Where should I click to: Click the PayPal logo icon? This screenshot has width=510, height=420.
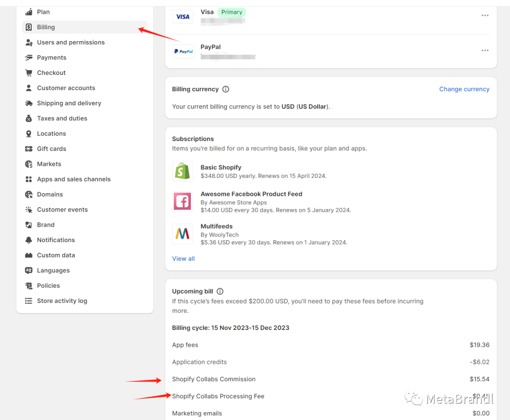tap(183, 51)
